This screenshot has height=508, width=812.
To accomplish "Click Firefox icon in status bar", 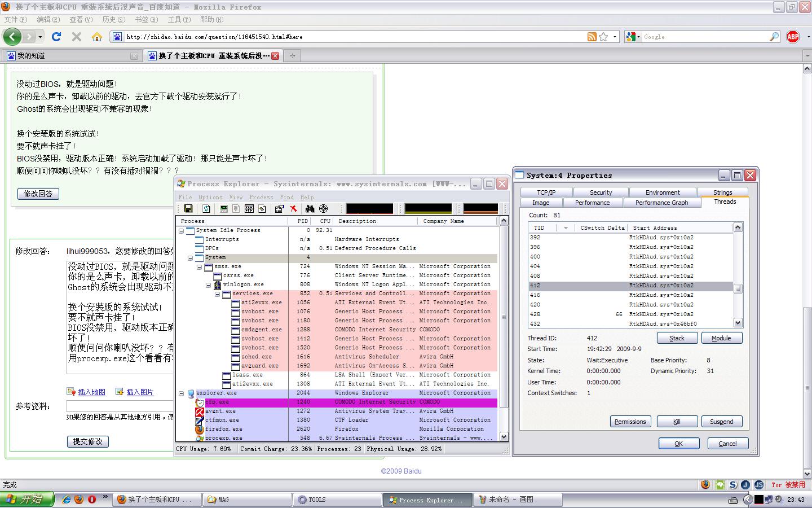I will 706,484.
